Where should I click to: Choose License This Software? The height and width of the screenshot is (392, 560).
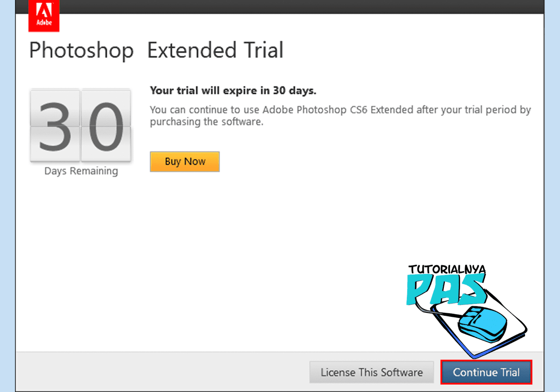point(371,372)
